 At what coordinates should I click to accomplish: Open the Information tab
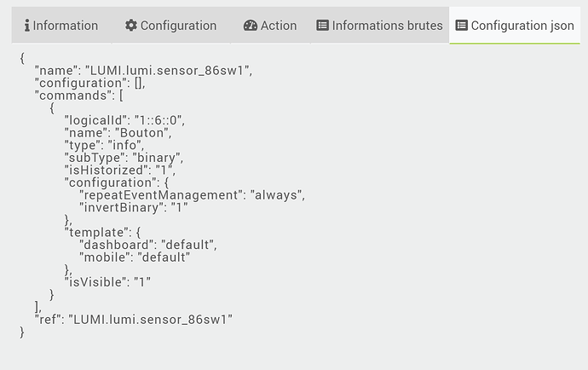[x=61, y=26]
